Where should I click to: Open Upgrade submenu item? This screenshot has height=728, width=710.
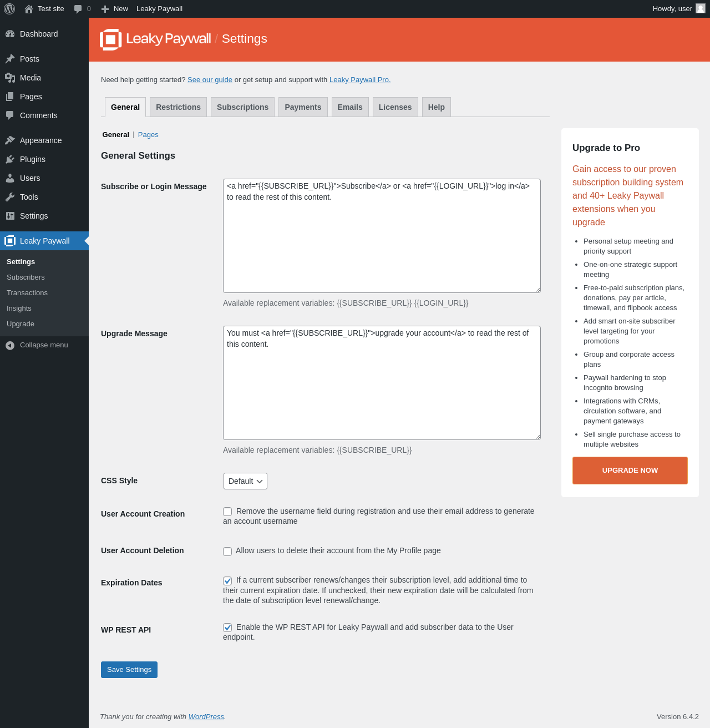(x=21, y=324)
